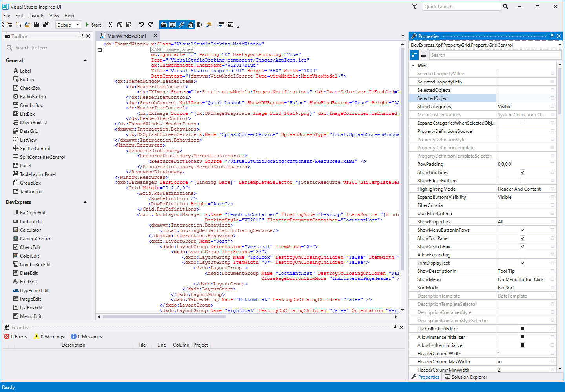Collapse the Misc property category
This screenshot has width=565, height=392.
coord(413,65)
